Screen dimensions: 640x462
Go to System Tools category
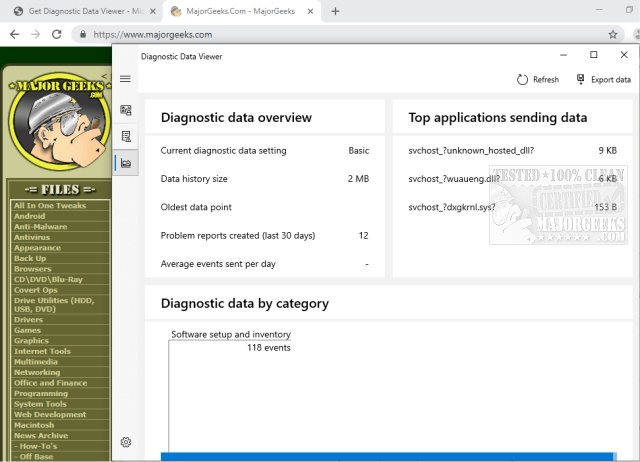[x=40, y=404]
